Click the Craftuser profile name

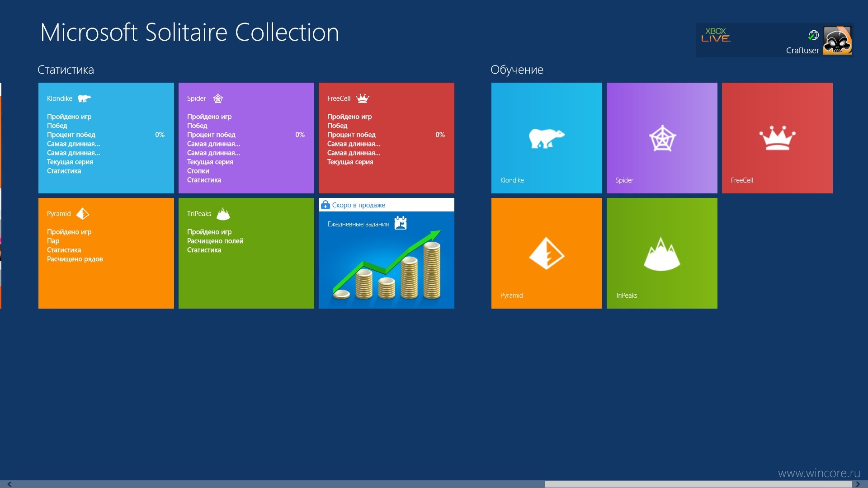coord(802,50)
